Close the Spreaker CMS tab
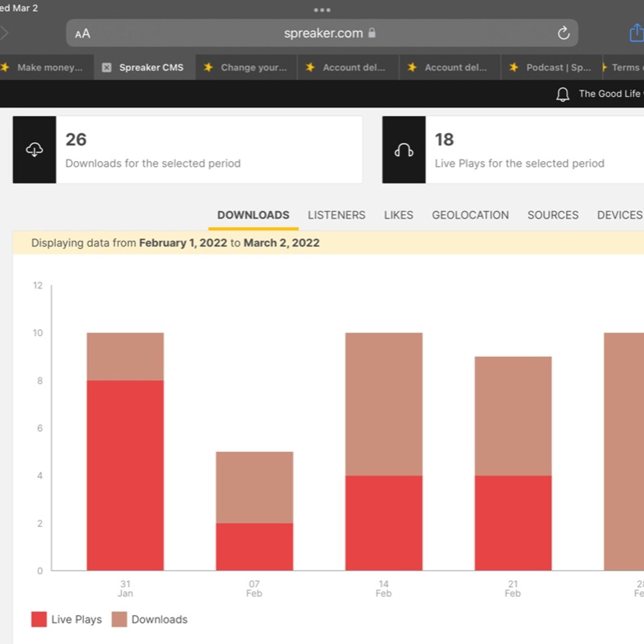This screenshot has height=644, width=644. pos(107,68)
